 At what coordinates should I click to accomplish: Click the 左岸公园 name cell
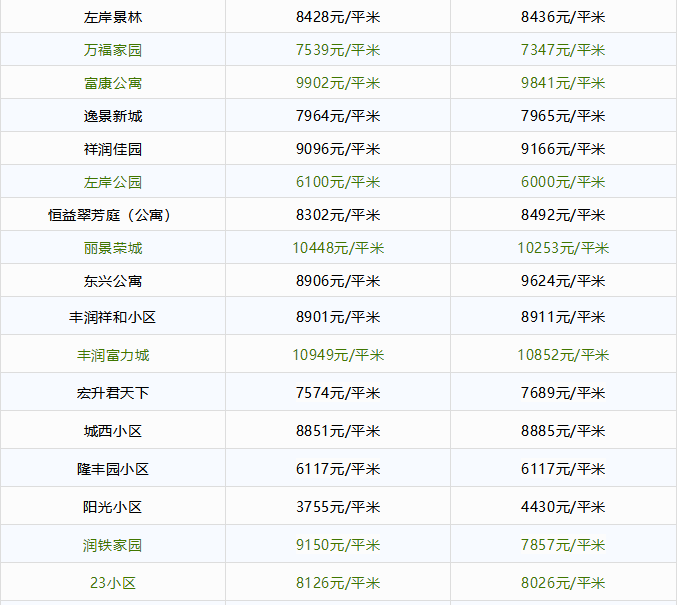click(113, 182)
